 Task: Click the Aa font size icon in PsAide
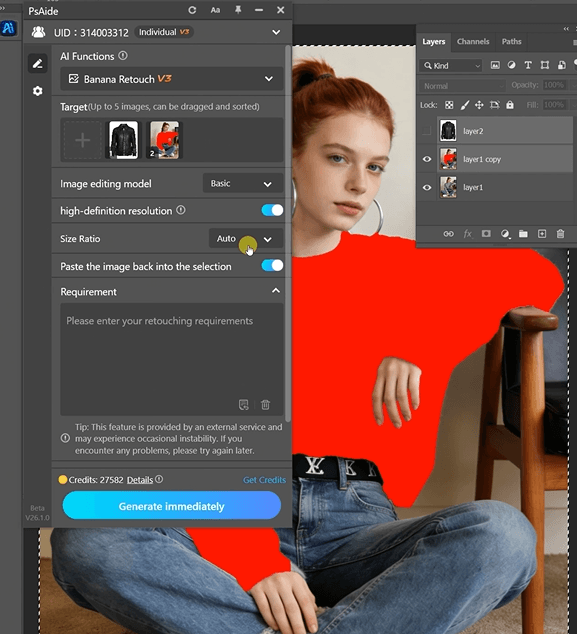pos(215,10)
